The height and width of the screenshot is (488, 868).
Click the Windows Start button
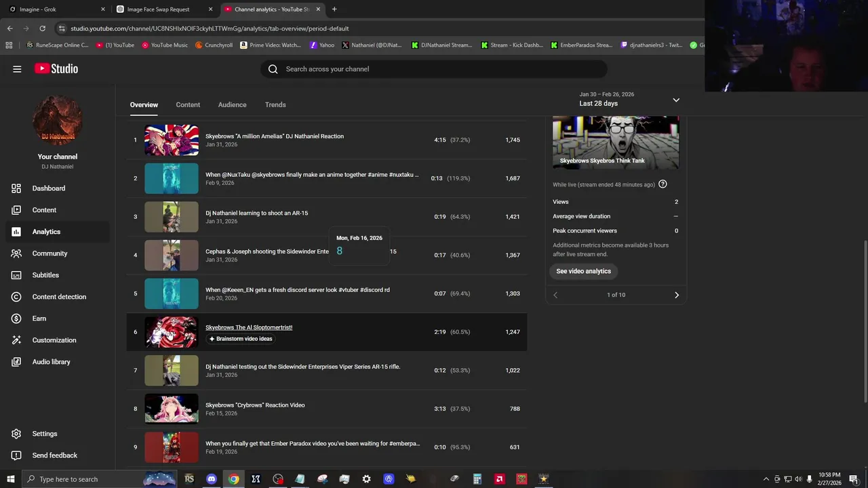click(10, 479)
